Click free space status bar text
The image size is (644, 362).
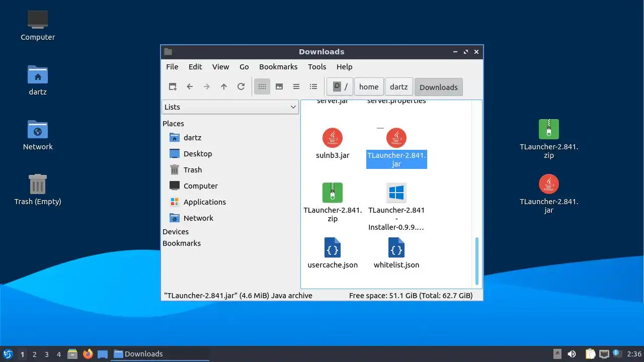pos(411,295)
